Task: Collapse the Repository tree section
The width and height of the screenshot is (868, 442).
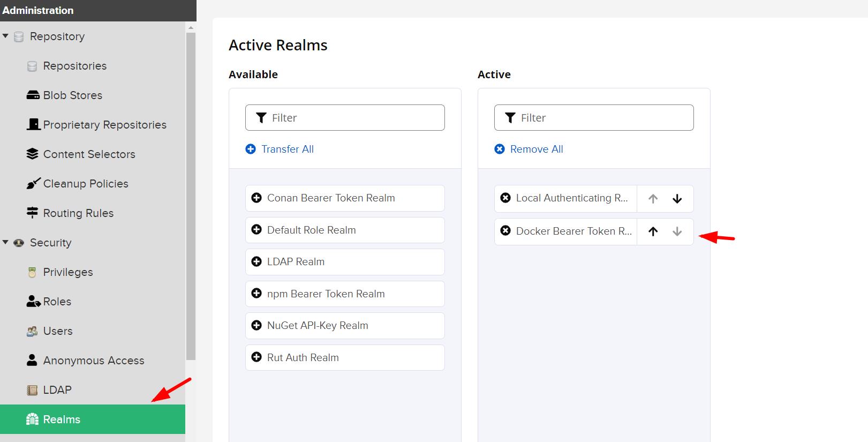Action: coord(5,36)
